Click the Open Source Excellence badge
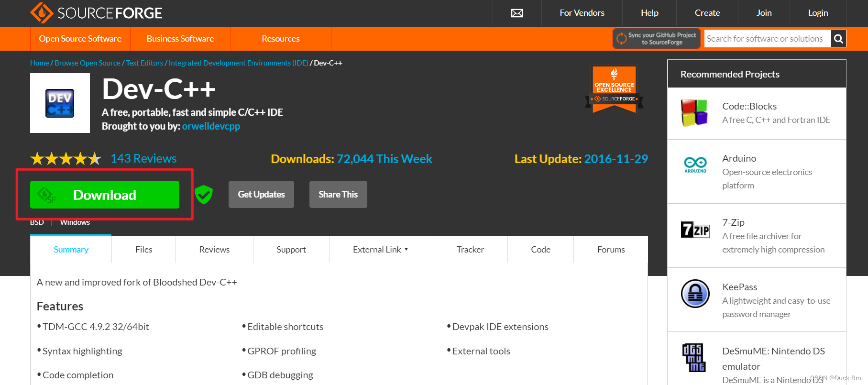The width and height of the screenshot is (868, 385). pos(614,90)
